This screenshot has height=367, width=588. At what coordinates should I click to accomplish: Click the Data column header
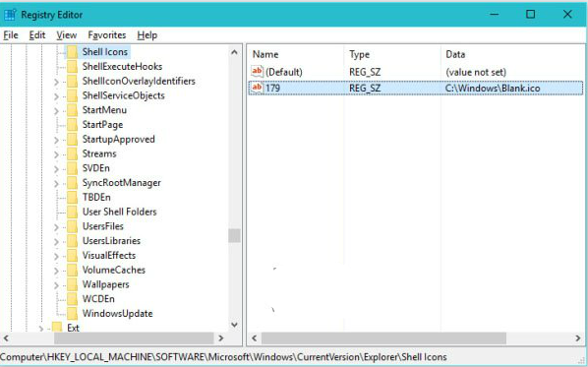(455, 54)
